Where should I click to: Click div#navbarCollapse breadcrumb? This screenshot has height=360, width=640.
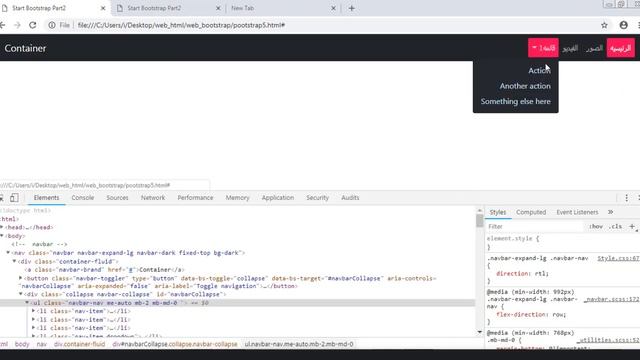coord(175,344)
